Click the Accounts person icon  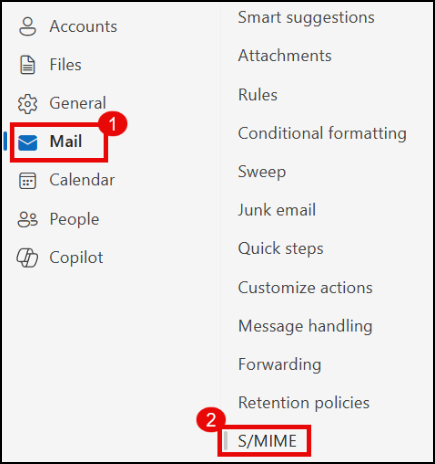[x=27, y=26]
